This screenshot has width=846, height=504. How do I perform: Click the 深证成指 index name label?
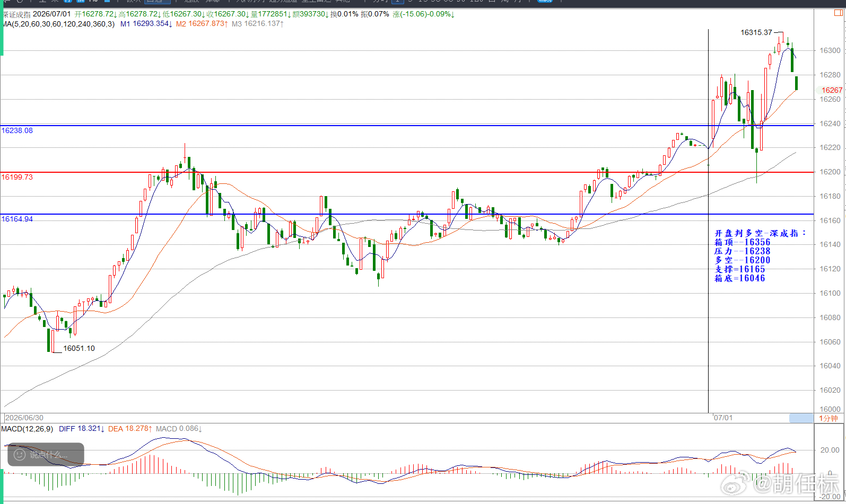click(16, 14)
